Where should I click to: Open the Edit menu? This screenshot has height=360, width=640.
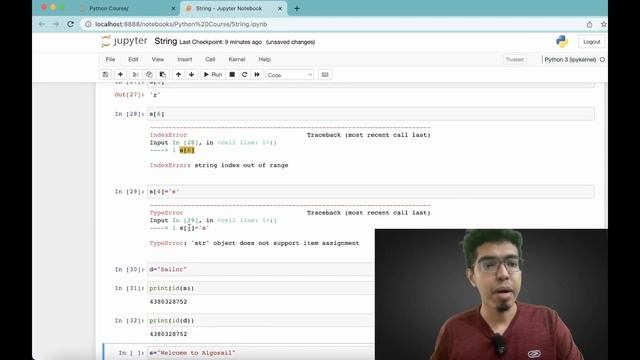(x=133, y=59)
